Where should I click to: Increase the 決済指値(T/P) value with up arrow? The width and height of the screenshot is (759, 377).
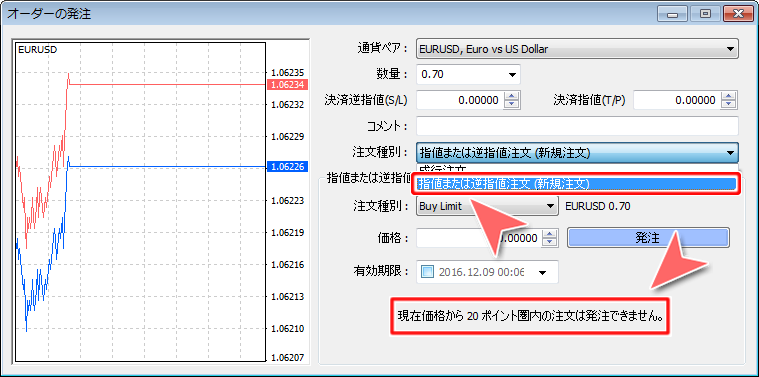(729, 96)
